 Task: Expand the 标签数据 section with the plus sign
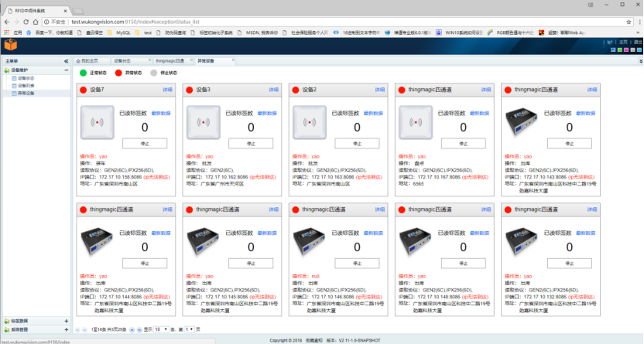click(66, 321)
